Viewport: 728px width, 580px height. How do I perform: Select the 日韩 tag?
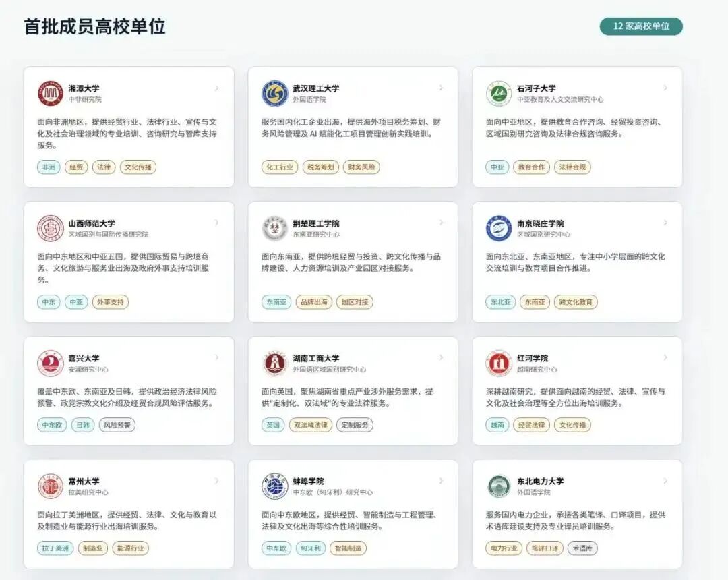(x=83, y=425)
